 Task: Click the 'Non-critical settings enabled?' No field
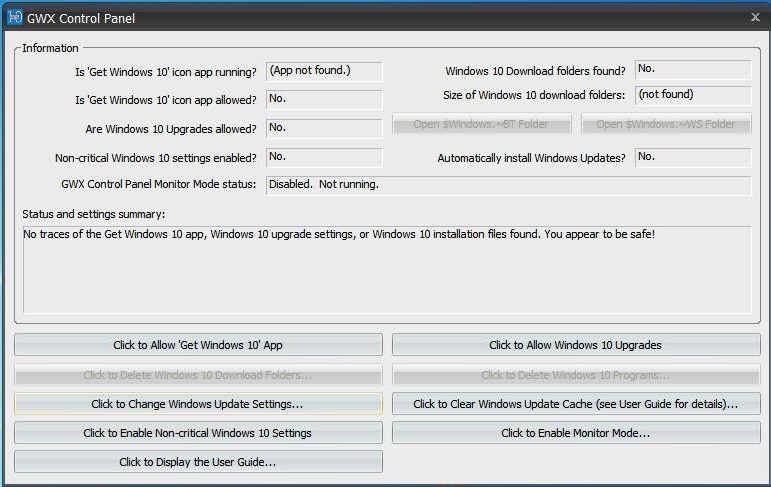tap(324, 157)
